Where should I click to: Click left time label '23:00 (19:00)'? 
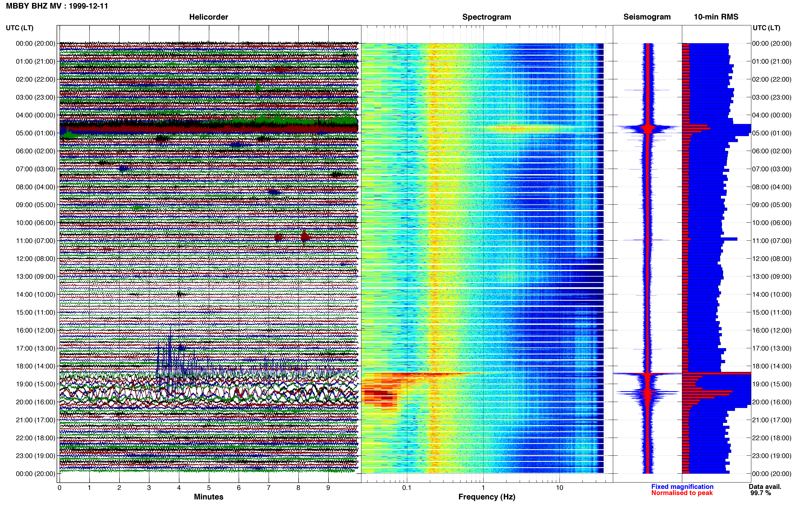[36, 456]
